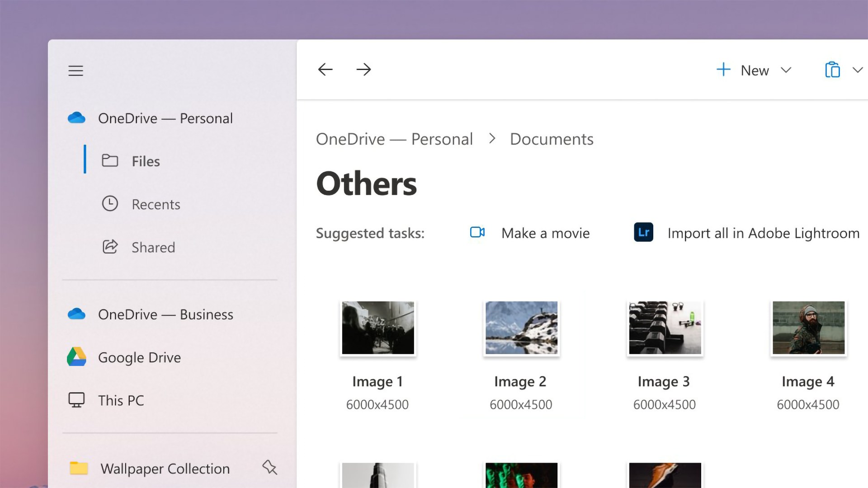This screenshot has width=868, height=488.
Task: Click the clipboard icon in the toolbar
Action: pyautogui.click(x=833, y=70)
